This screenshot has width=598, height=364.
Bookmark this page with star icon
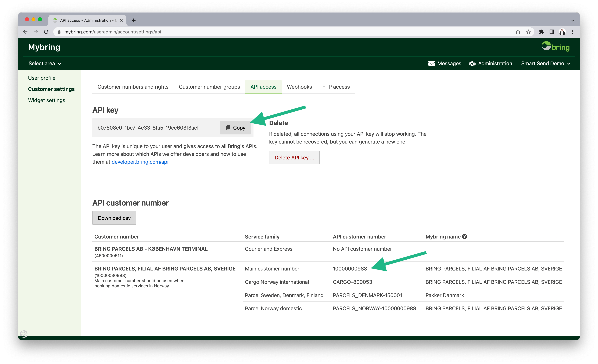[x=528, y=32]
